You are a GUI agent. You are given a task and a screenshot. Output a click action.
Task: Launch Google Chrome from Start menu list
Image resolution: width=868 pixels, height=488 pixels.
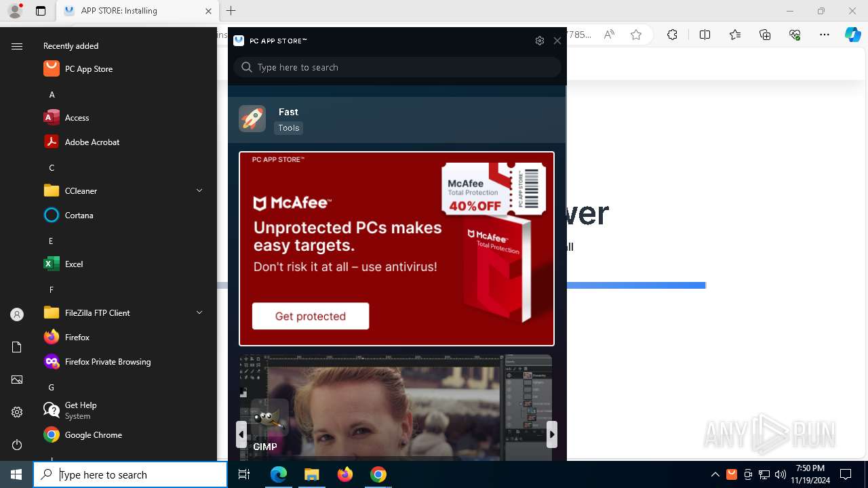pyautogui.click(x=122, y=434)
